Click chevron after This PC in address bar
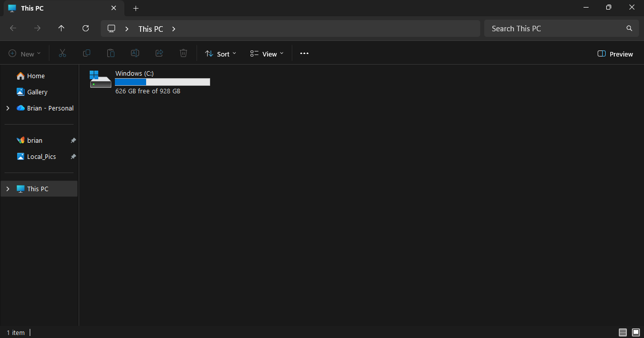 [174, 29]
